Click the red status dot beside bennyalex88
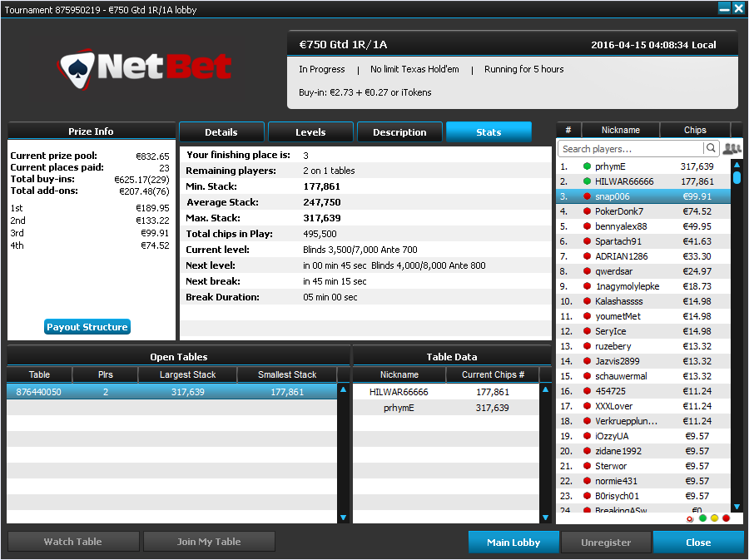749x560 pixels. (587, 225)
